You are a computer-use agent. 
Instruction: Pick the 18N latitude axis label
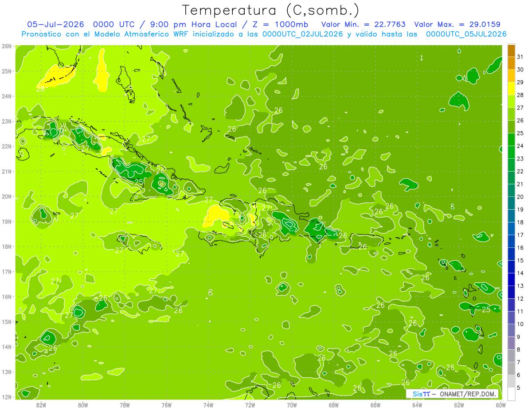point(6,247)
